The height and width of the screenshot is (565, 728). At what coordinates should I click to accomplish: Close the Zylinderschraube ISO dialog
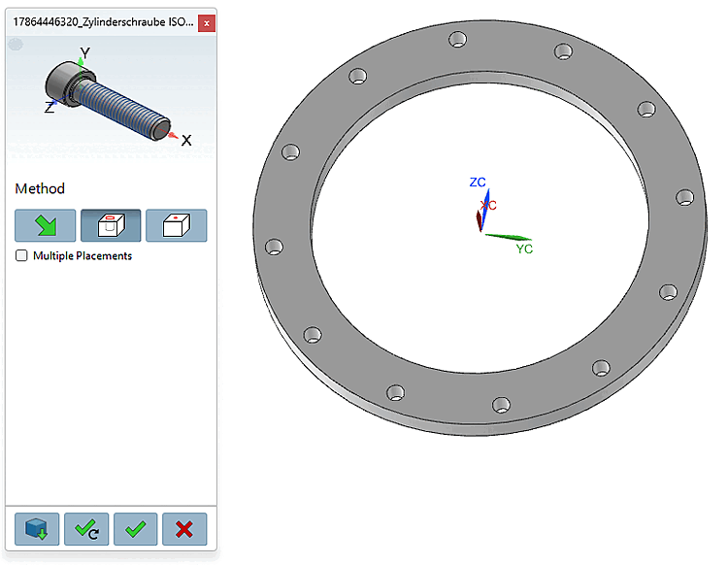(207, 23)
